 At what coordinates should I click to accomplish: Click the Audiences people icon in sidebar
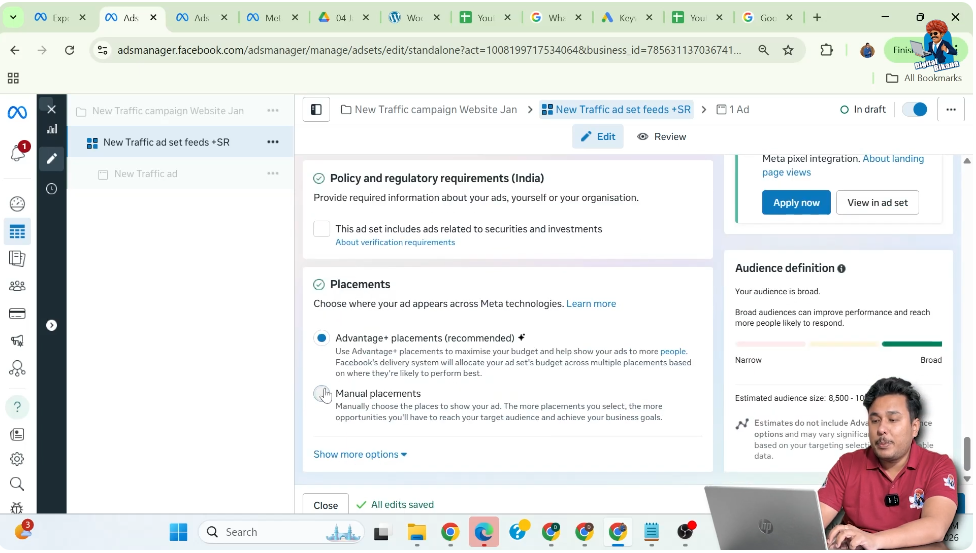pyautogui.click(x=17, y=286)
